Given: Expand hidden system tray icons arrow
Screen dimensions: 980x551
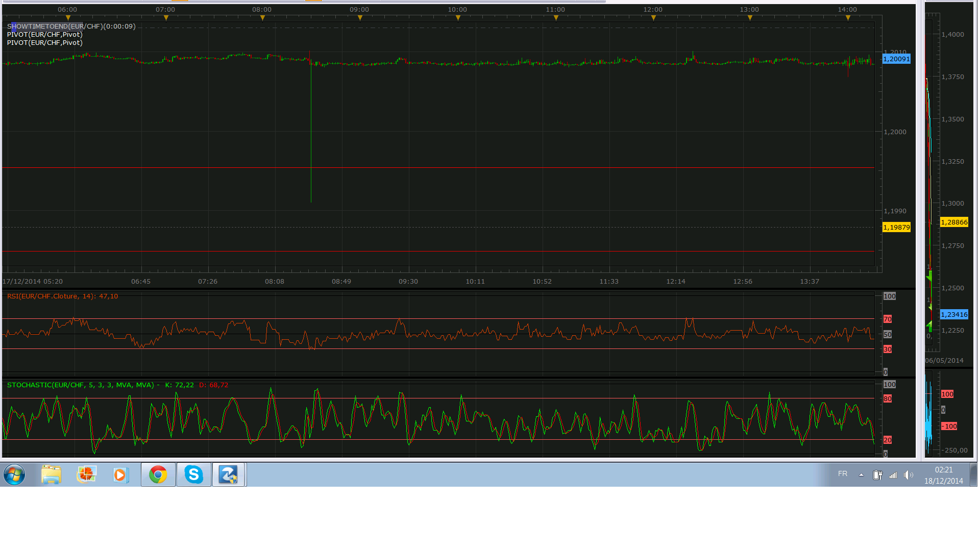Looking at the screenshot, I should 861,475.
